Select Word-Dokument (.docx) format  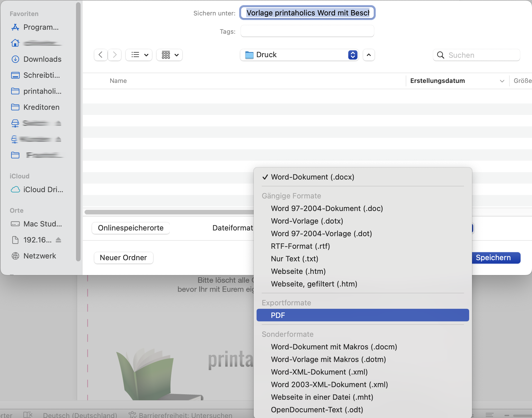[363, 177]
